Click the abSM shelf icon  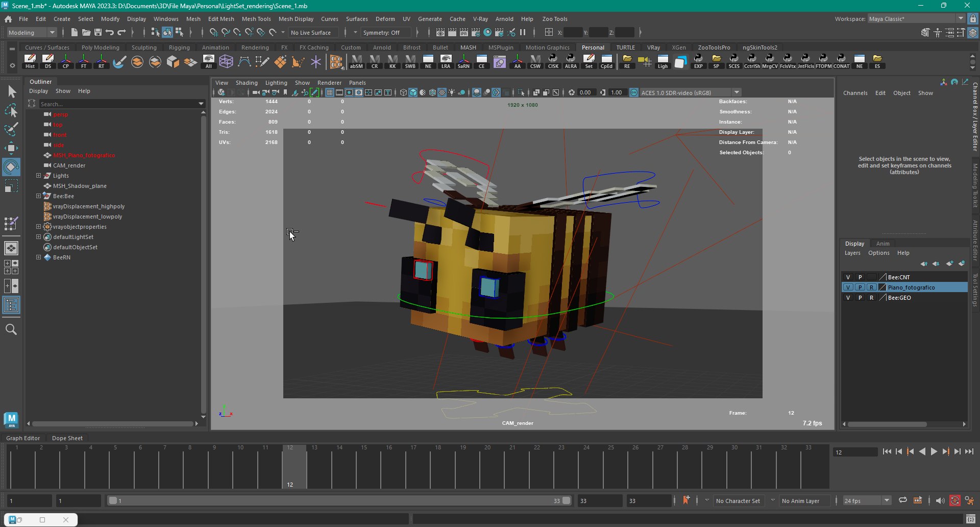(x=356, y=61)
